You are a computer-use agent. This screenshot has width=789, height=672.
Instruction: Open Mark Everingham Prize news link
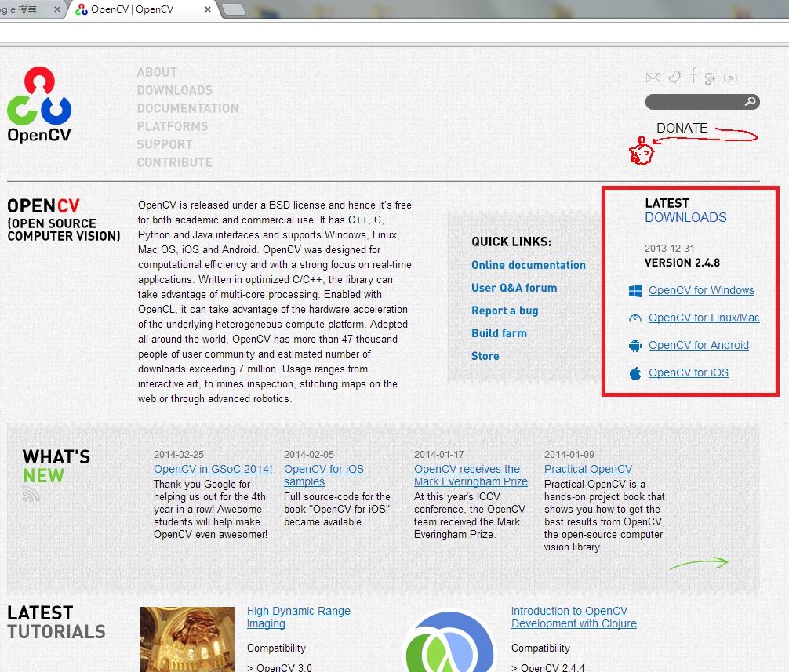tap(471, 475)
